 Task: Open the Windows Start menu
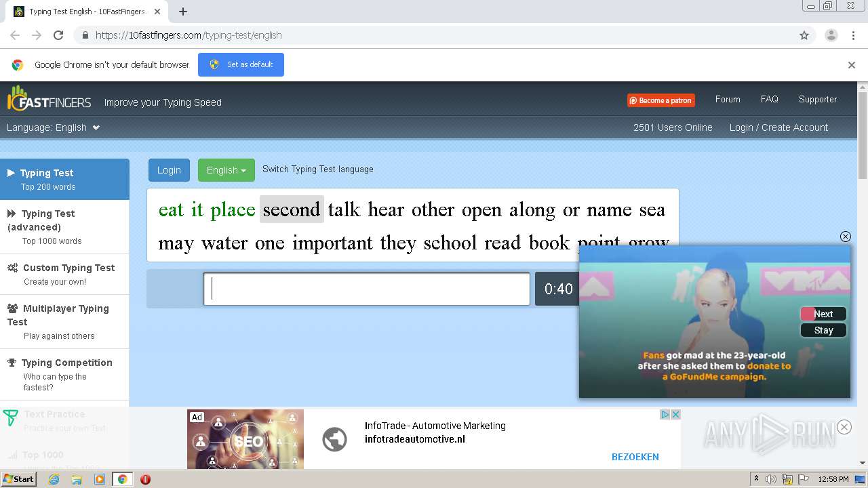(x=19, y=479)
